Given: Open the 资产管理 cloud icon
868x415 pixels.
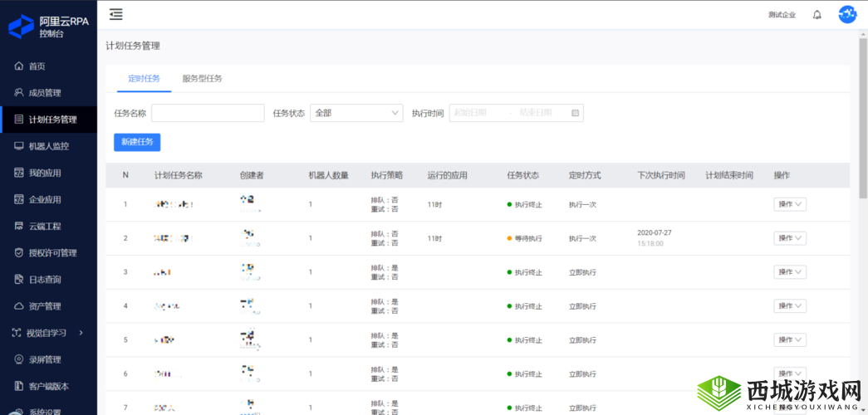Looking at the screenshot, I should [x=20, y=306].
